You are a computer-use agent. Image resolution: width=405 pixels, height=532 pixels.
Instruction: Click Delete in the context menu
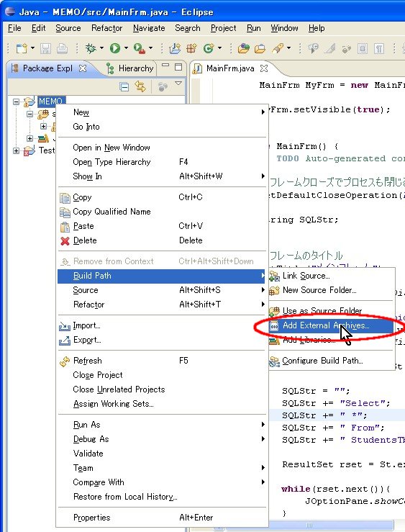162,240
